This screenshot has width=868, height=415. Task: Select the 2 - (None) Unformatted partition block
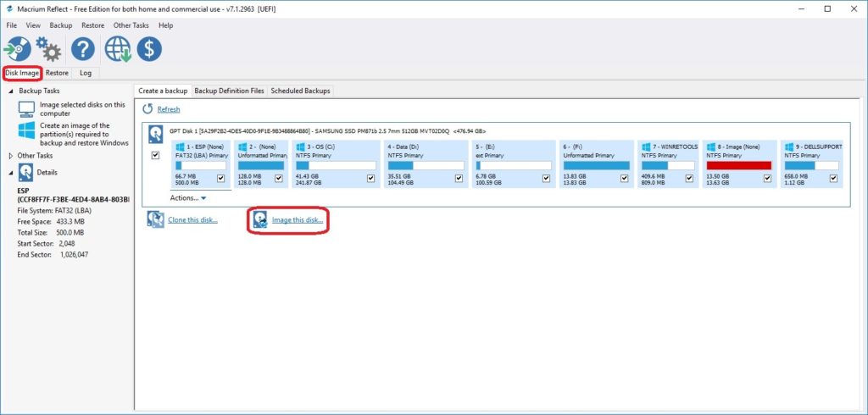point(261,164)
